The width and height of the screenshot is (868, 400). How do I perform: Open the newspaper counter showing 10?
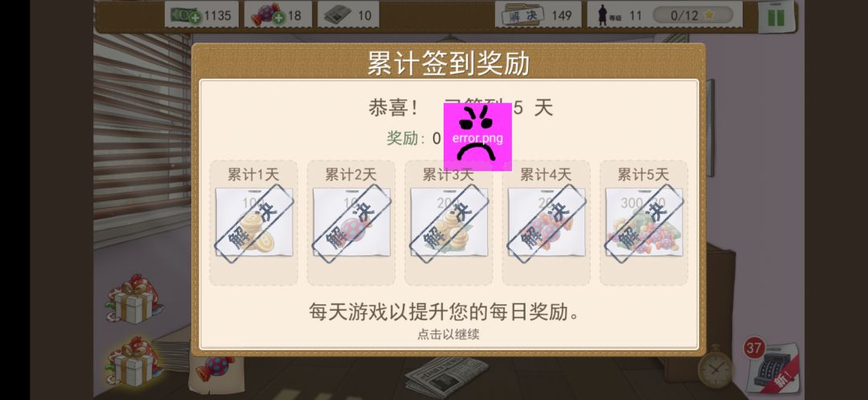(x=348, y=14)
